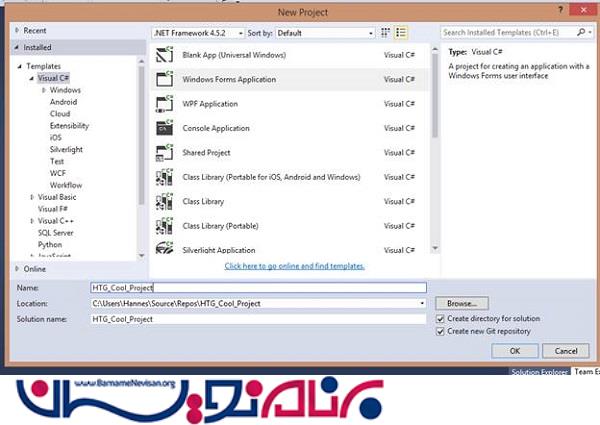Click the Shared Project template icon
600x425 pixels.
click(x=165, y=153)
